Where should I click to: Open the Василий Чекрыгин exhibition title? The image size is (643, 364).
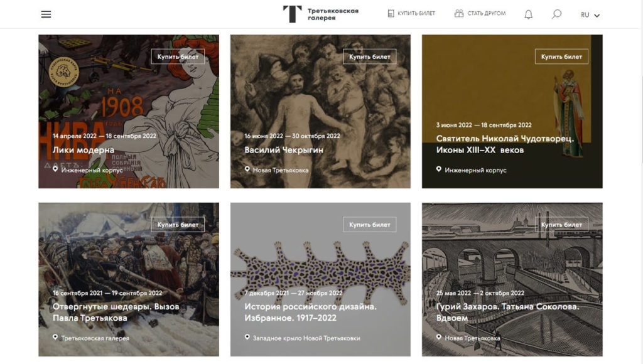[284, 150]
